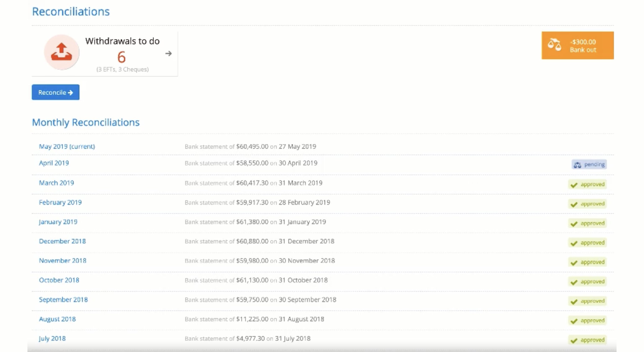Click approved badge for January 2019
This screenshot has height=352, width=644.
[587, 223]
